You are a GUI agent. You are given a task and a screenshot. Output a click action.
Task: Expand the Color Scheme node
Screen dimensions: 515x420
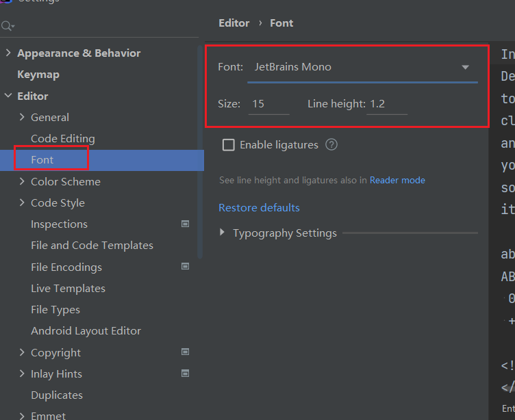[22, 181]
